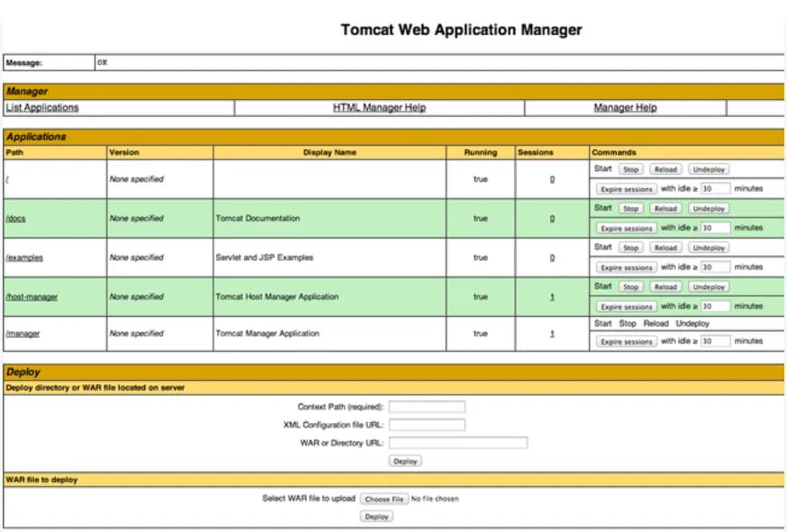
Task: Expire sessions for /host-manager
Action: tap(627, 306)
